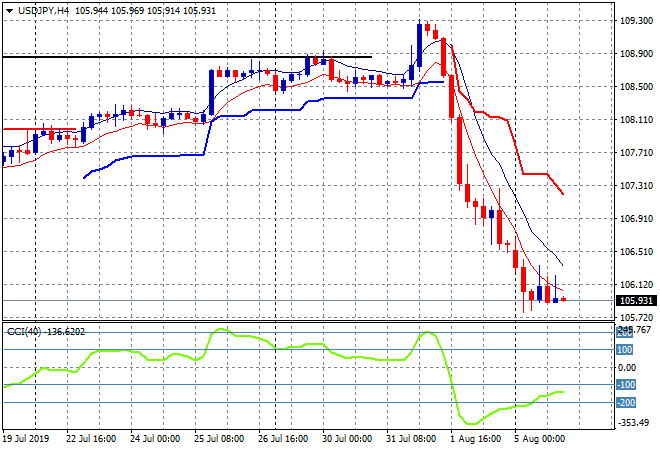Viewport: 660px width, 450px height.
Task: Click the -353.49 CCI scale minimum
Action: pyautogui.click(x=633, y=422)
